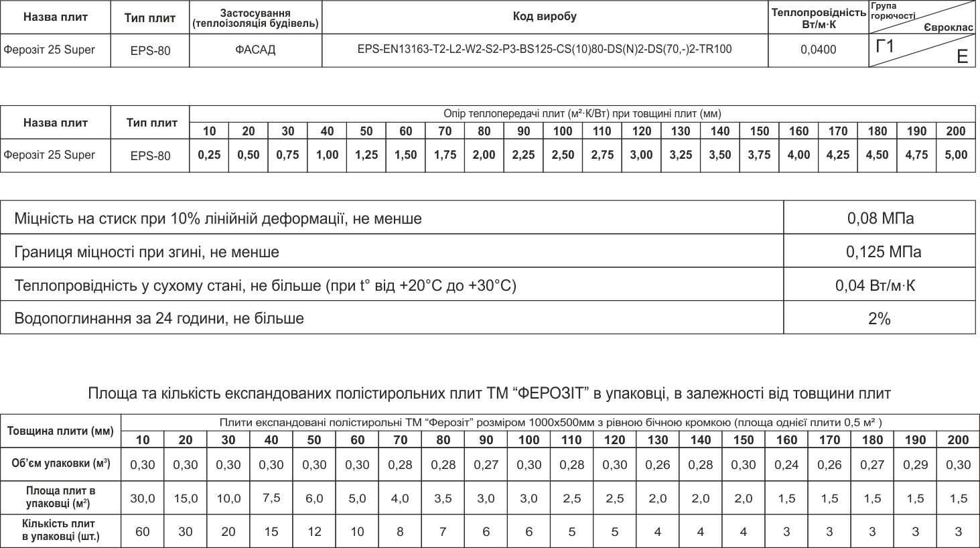This screenshot has width=980, height=548.
Task: Click the 30,0 package area value
Action: (143, 498)
